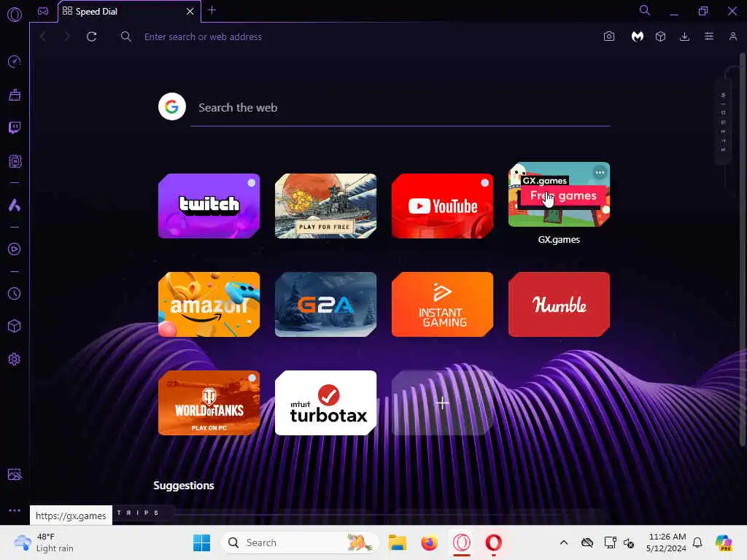Open the Intuit TurboTax tile
Viewport: 747px width, 560px height.
[x=326, y=402]
